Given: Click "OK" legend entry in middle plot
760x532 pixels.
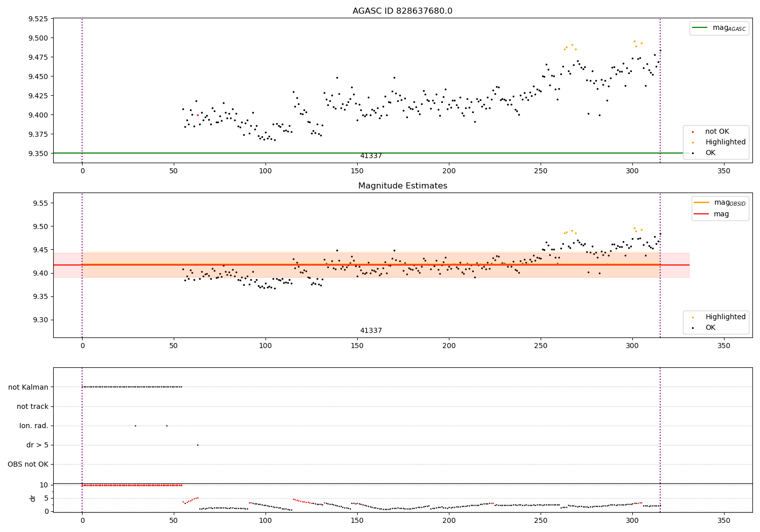Looking at the screenshot, I should (x=704, y=328).
